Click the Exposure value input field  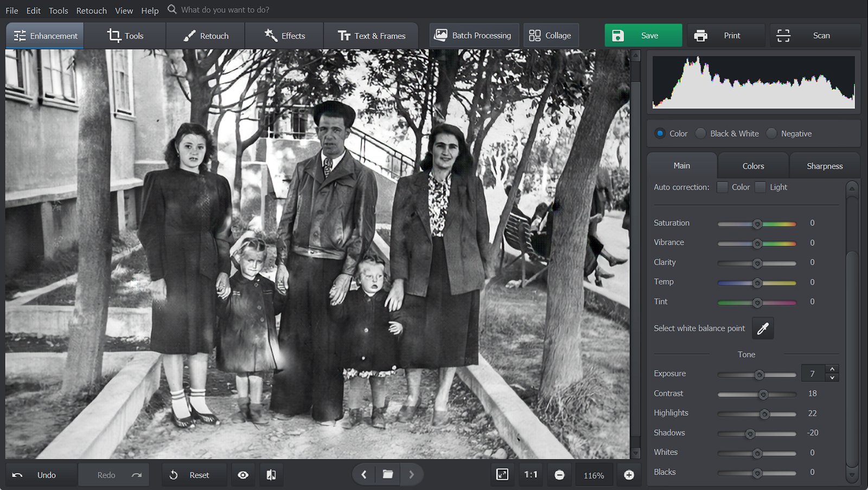[813, 373]
